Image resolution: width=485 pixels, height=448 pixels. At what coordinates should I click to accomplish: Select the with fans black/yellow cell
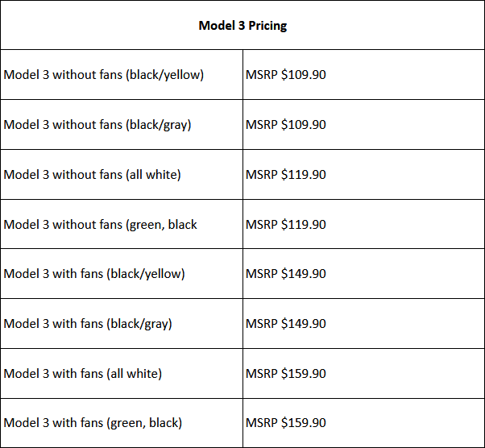(122, 273)
